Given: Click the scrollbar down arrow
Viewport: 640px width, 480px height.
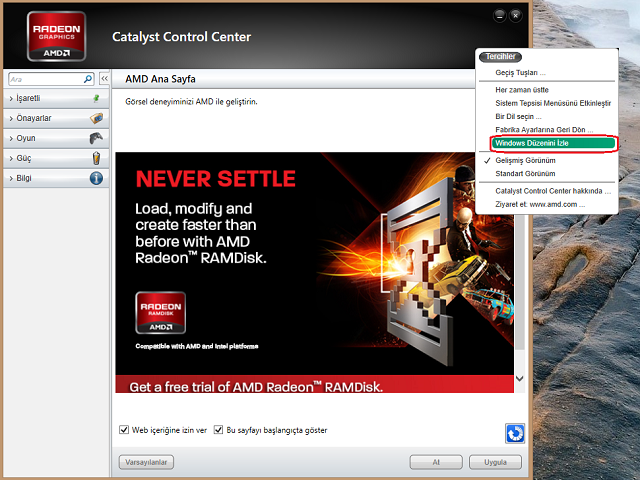Looking at the screenshot, I should (x=520, y=378).
